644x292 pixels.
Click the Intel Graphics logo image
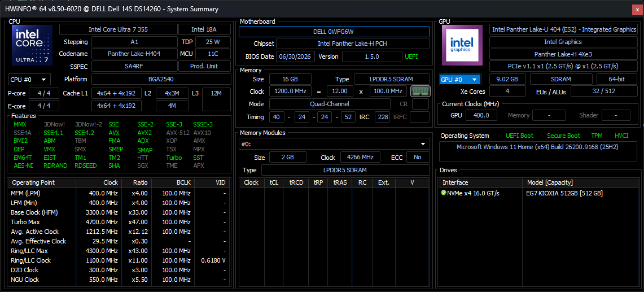click(x=462, y=45)
